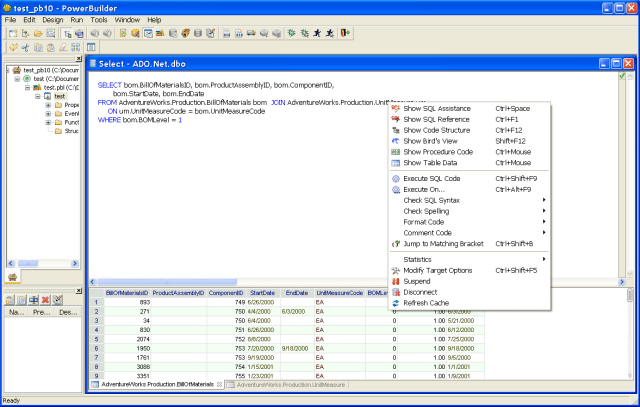The height and width of the screenshot is (407, 640).
Task: Click the green check mark at editor top-right
Action: (622, 76)
